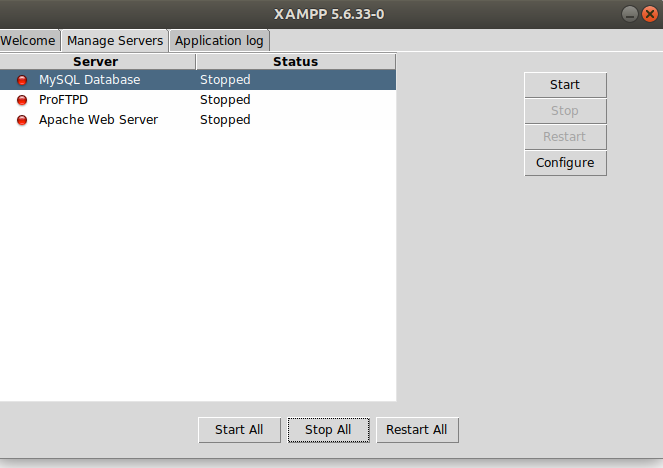Minimize the XAMPP window
The width and height of the screenshot is (663, 468).
point(630,14)
